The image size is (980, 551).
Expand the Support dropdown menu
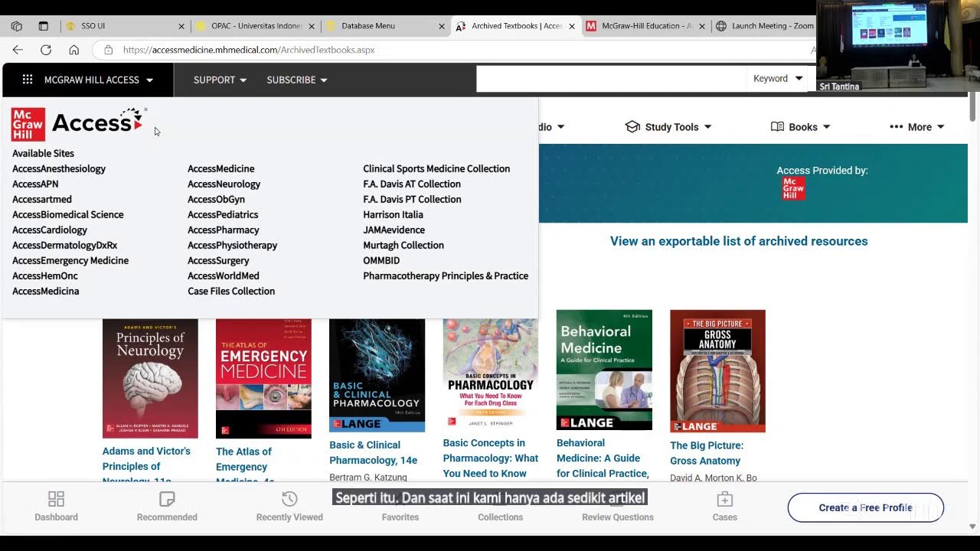220,80
